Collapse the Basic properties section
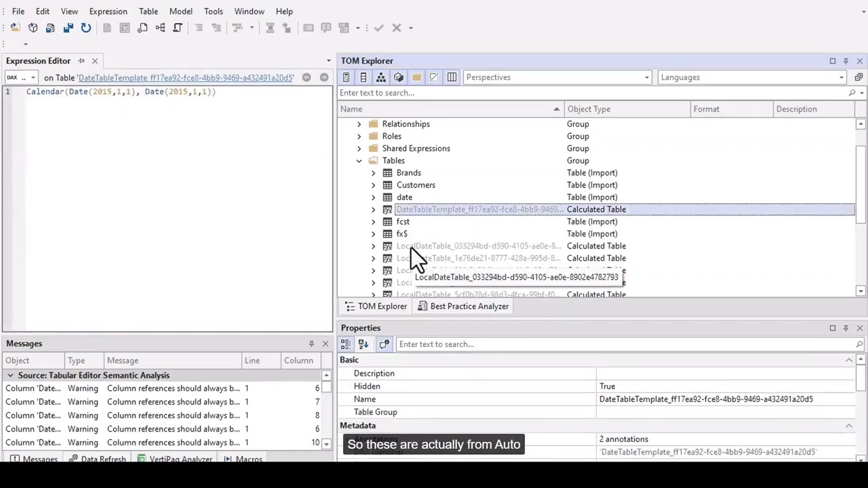Screen dimensions: 868x488 click(848, 360)
